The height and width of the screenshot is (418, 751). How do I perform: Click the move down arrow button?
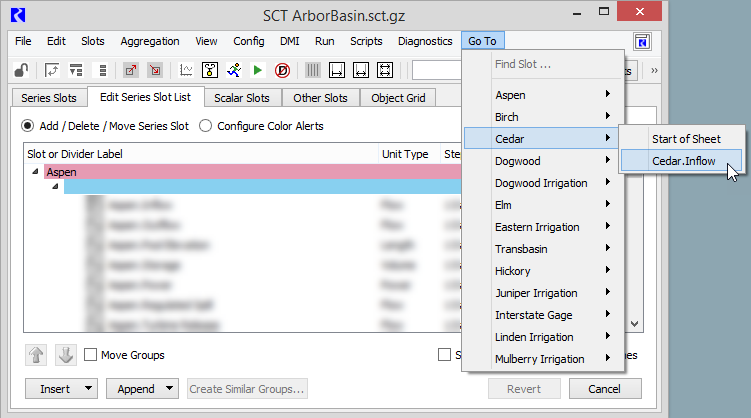pyautogui.click(x=66, y=355)
